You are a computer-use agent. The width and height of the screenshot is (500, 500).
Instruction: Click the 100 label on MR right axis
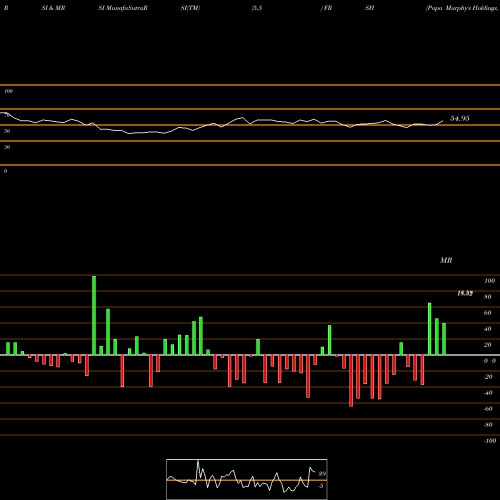click(489, 281)
